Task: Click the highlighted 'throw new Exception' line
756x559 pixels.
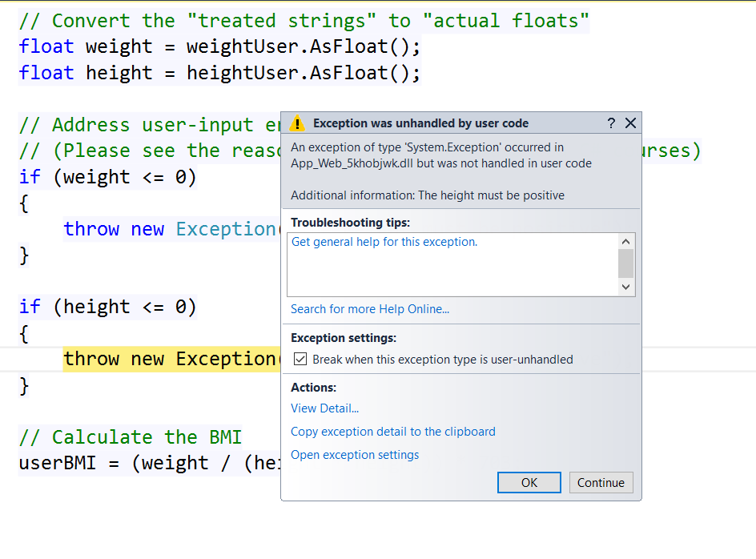Action: [x=170, y=359]
